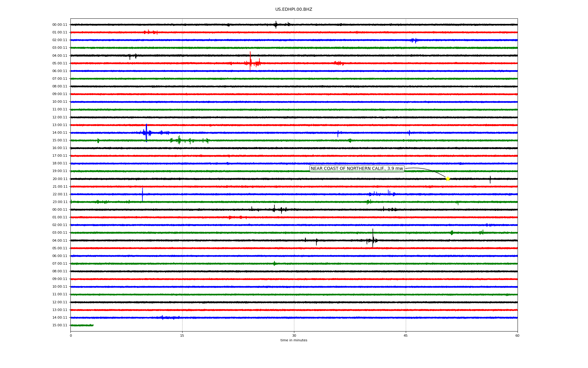Click the x-axis tick label 30

294,335
